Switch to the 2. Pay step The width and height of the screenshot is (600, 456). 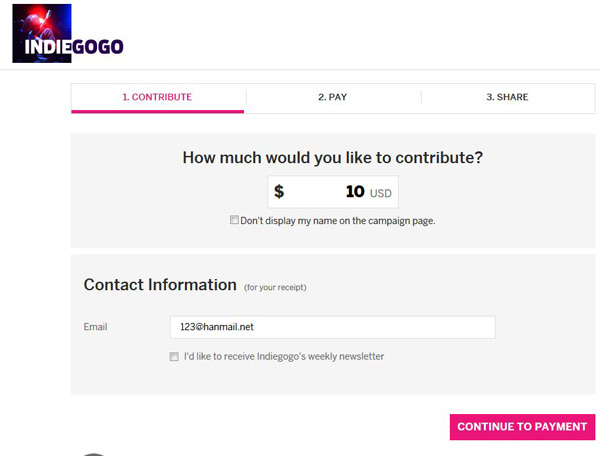click(x=333, y=97)
